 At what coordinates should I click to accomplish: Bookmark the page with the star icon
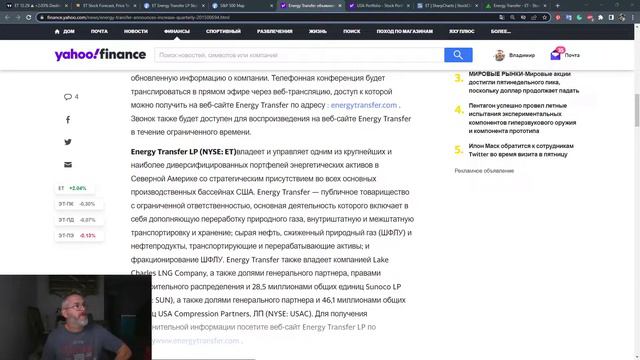coord(544,18)
